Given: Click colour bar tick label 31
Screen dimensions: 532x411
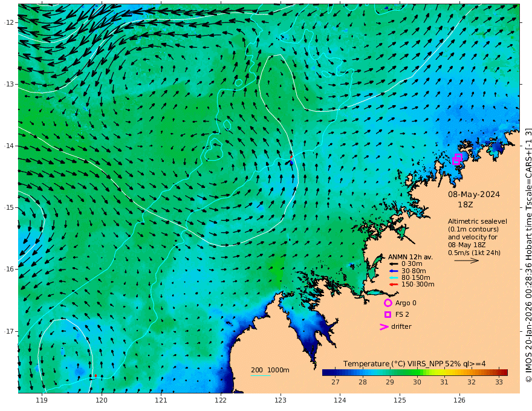Looking at the screenshot, I should click(x=444, y=382).
